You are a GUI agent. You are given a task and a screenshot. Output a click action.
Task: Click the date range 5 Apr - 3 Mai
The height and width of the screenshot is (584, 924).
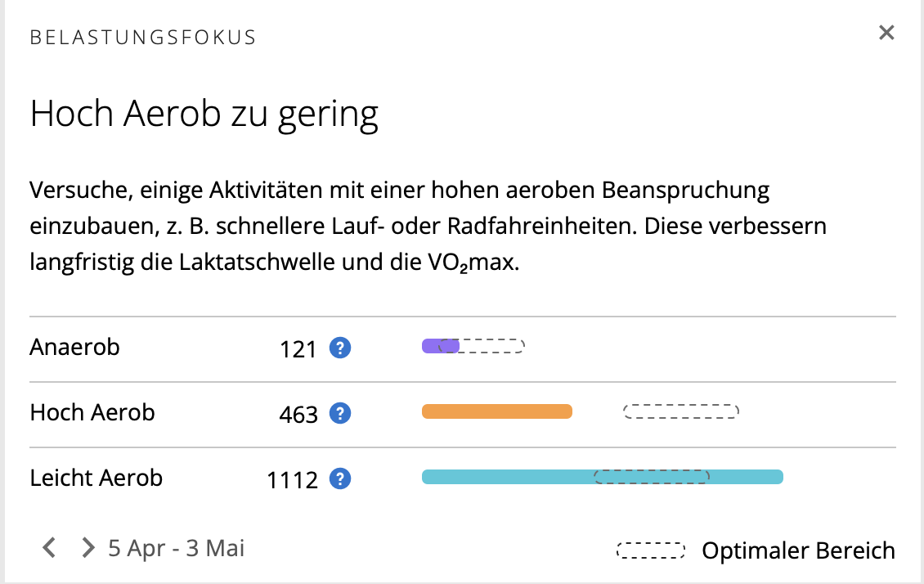tap(176, 547)
